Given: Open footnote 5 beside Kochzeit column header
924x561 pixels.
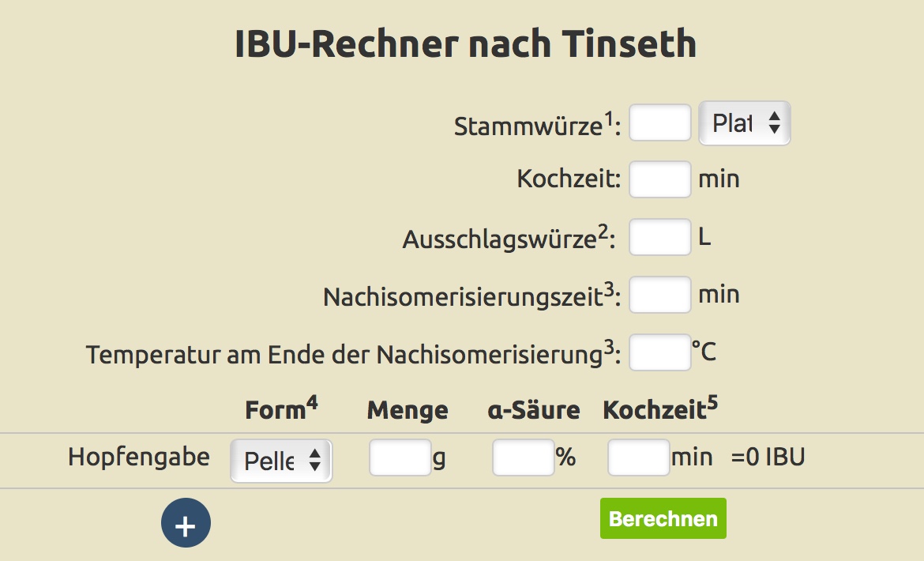Looking at the screenshot, I should coord(712,403).
